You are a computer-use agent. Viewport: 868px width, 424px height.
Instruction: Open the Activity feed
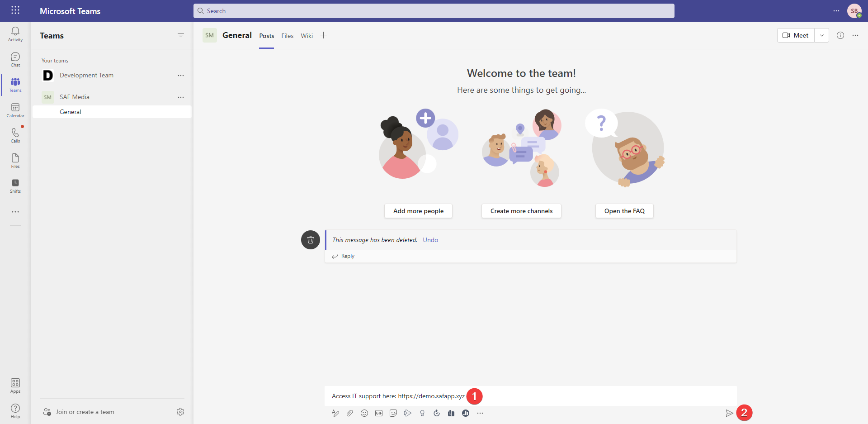coord(15,34)
